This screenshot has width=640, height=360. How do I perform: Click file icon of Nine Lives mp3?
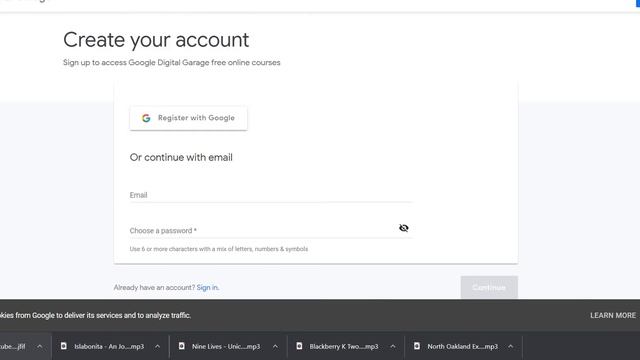coord(182,346)
